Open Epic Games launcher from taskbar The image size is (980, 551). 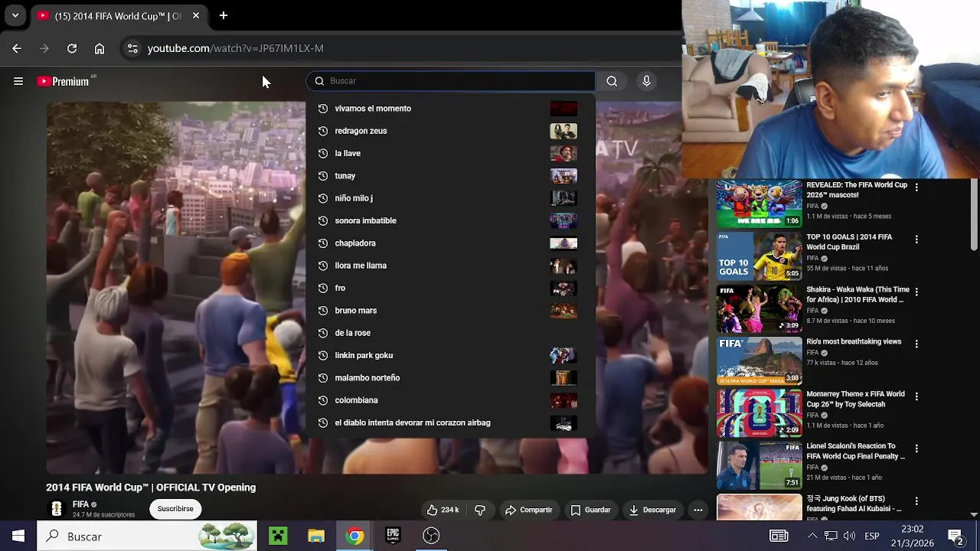click(393, 536)
